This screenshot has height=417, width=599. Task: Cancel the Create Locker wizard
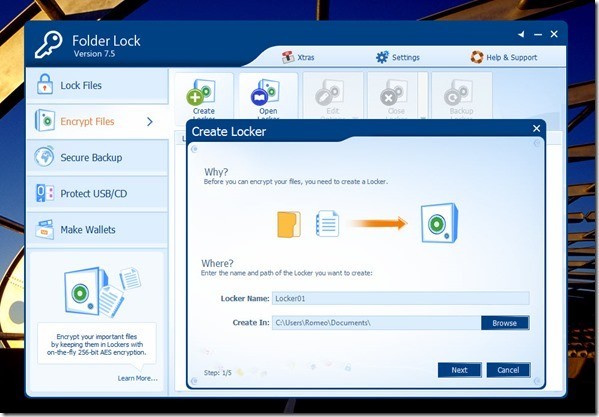[x=508, y=370]
